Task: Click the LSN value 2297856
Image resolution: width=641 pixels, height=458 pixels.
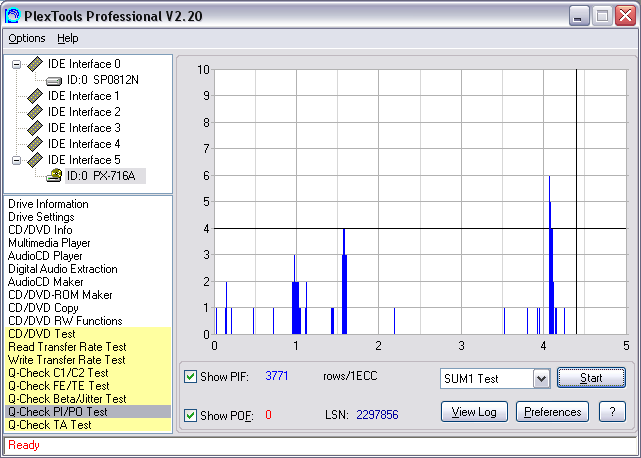Action: click(x=377, y=415)
